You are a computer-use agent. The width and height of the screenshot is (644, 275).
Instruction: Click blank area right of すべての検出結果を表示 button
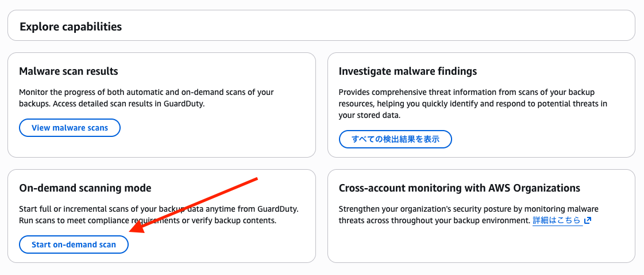click(x=540, y=139)
